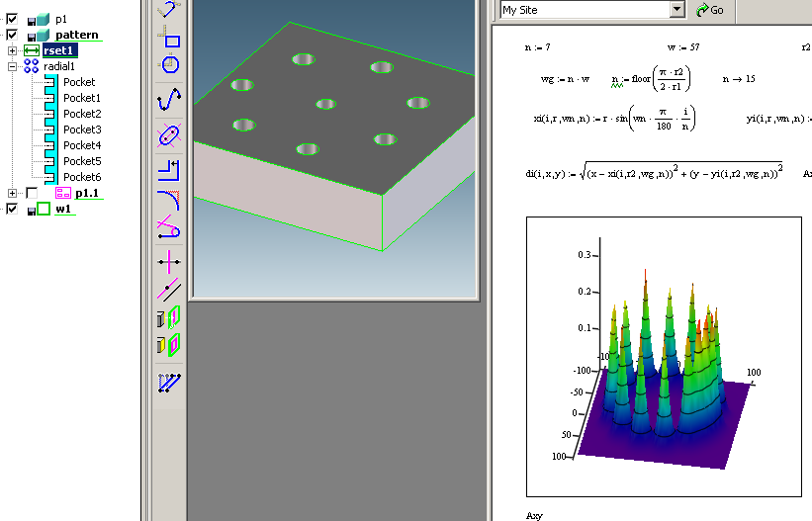The height and width of the screenshot is (521, 812).
Task: Select Pocket4 in the tree
Action: pyautogui.click(x=82, y=145)
